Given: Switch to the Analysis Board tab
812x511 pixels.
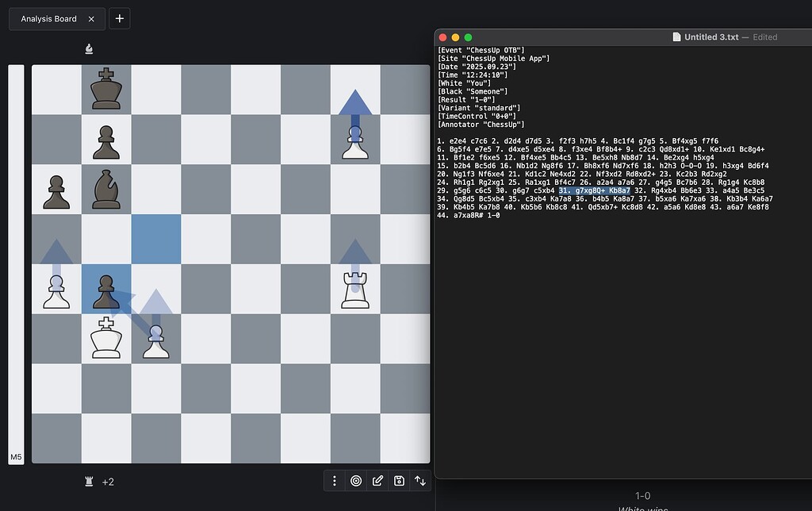Looking at the screenshot, I should [50, 19].
